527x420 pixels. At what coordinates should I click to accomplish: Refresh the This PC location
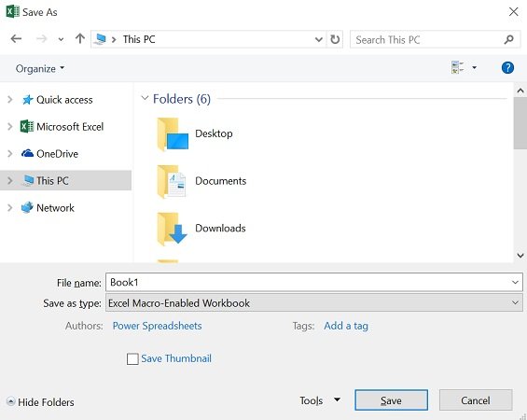point(335,39)
